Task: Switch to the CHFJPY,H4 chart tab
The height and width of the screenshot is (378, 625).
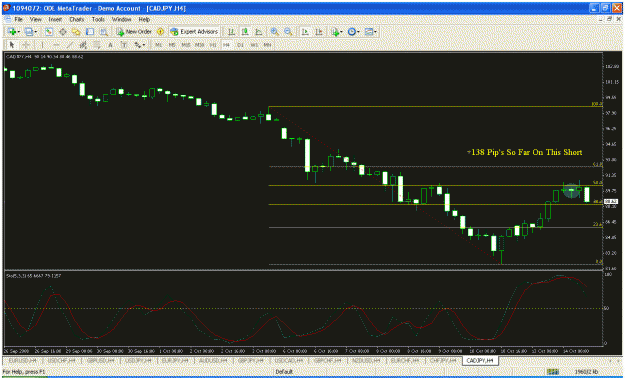Action: pyautogui.click(x=442, y=360)
